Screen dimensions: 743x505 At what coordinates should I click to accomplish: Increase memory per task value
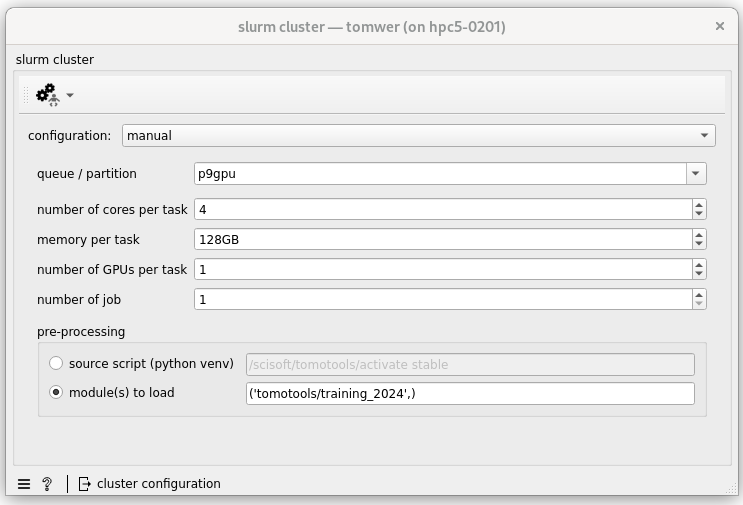(x=699, y=234)
